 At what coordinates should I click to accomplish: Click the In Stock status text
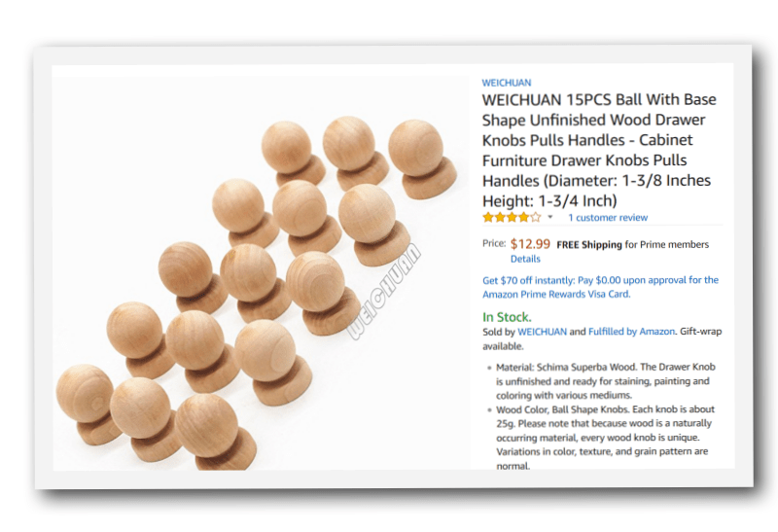[x=507, y=317]
